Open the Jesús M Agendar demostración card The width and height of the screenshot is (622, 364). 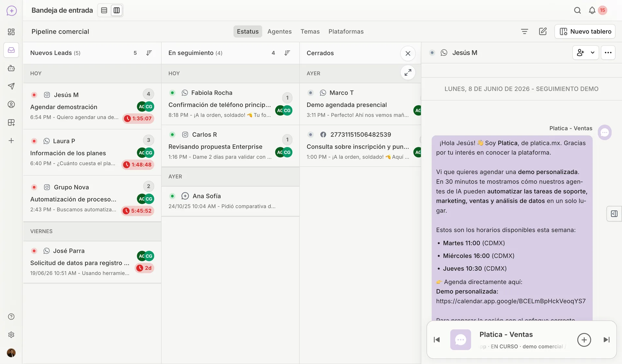(92, 106)
